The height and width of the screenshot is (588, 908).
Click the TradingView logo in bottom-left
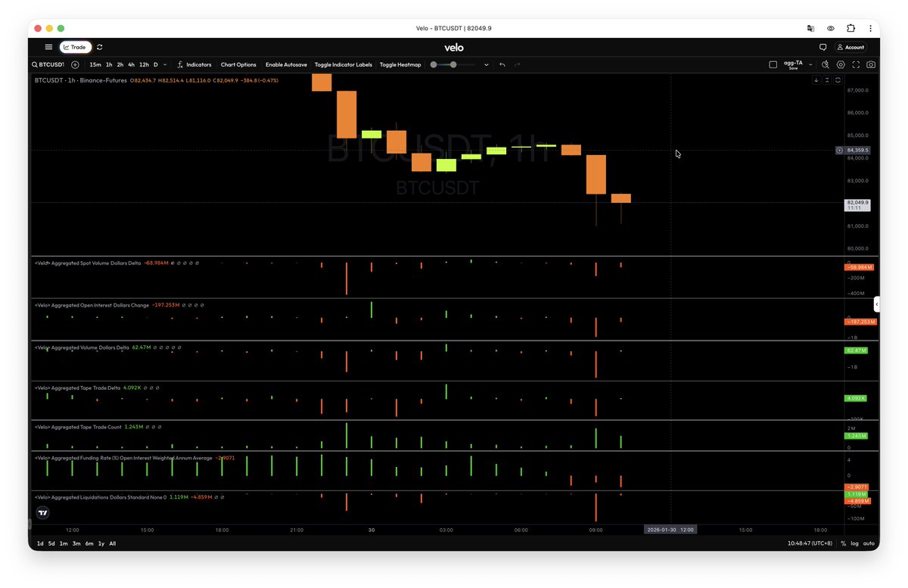(43, 513)
